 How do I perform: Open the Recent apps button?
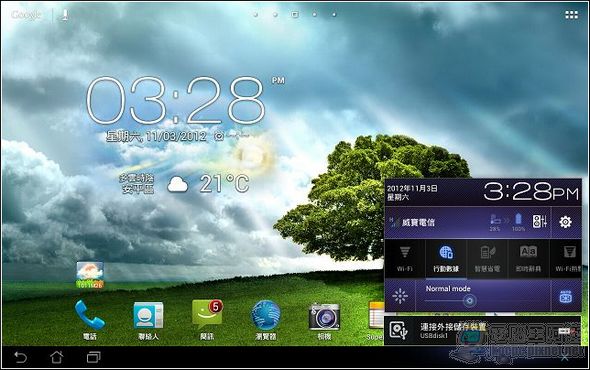coord(93,357)
